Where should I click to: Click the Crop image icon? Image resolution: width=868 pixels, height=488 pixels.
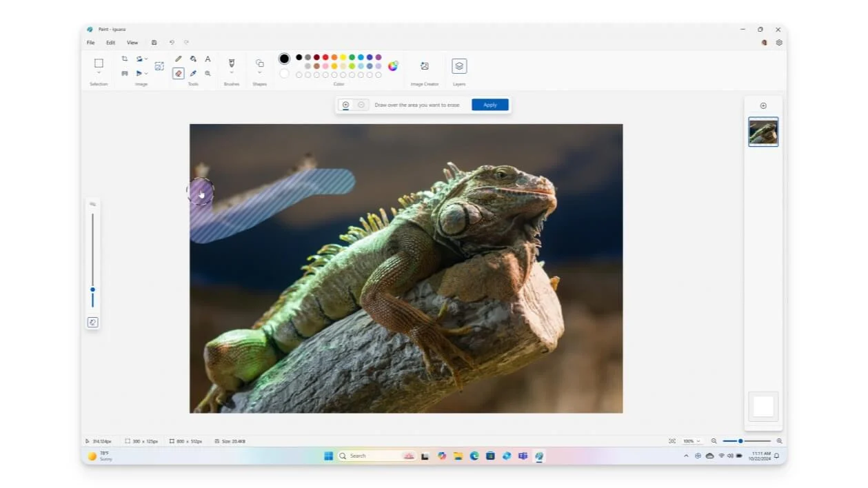[x=125, y=59]
